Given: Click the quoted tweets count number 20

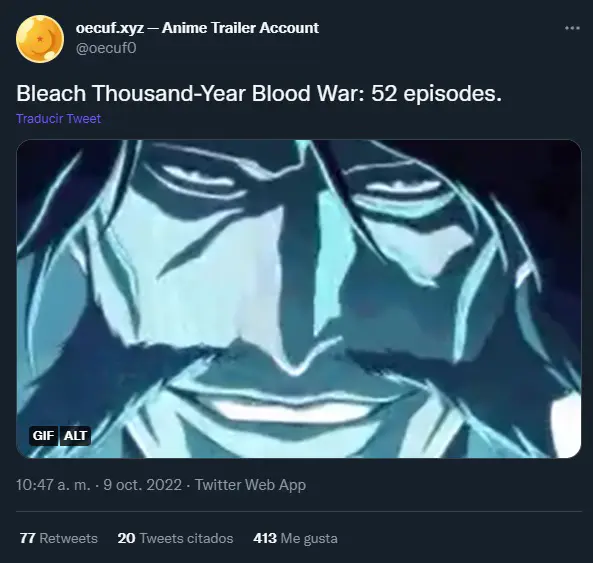Looking at the screenshot, I should (x=126, y=538).
